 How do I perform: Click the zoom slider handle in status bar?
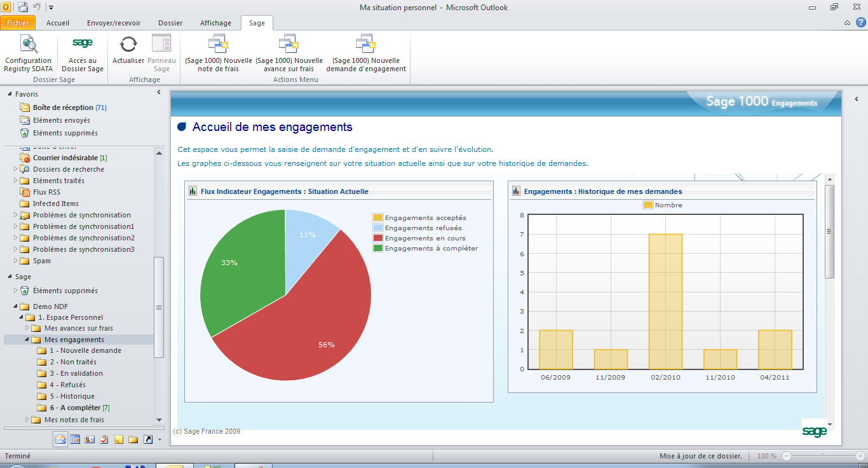point(824,456)
